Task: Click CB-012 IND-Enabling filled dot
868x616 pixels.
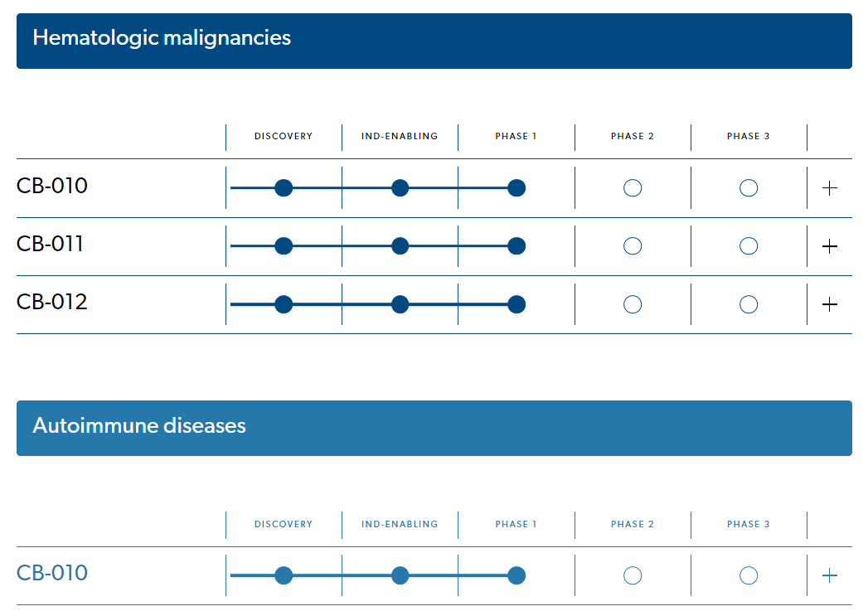Action: click(400, 304)
